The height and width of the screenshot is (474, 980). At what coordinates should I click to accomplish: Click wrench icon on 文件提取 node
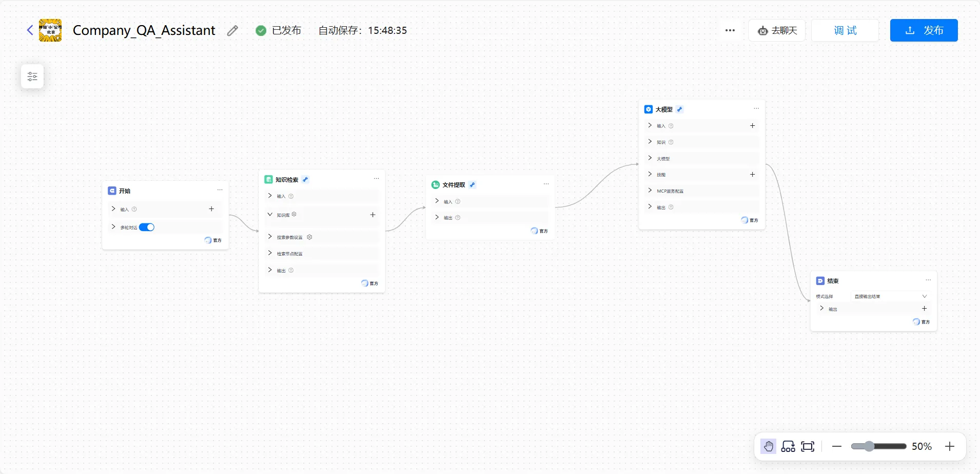(x=472, y=185)
